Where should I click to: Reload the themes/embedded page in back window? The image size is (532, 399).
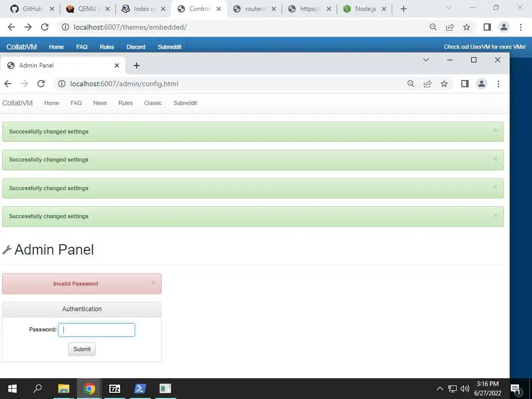45,27
